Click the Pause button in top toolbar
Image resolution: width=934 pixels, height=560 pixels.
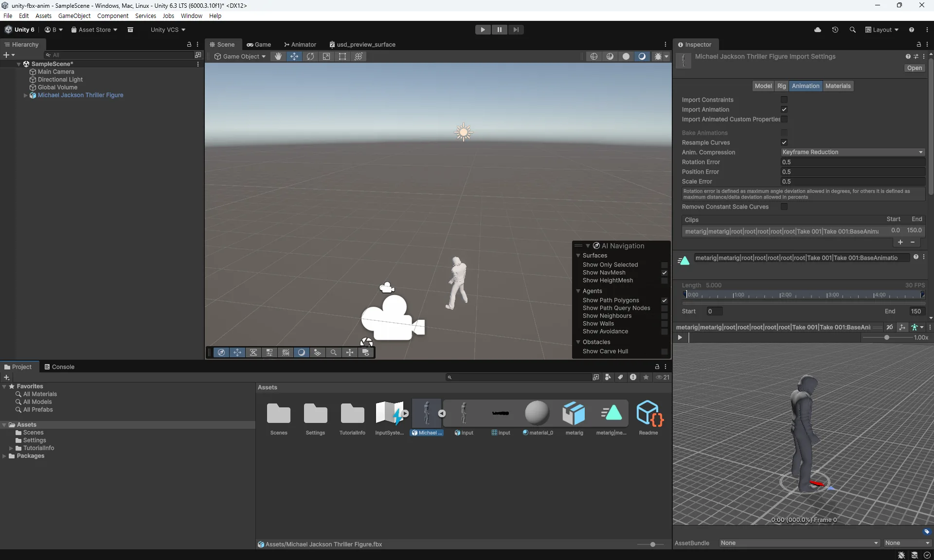pos(499,30)
